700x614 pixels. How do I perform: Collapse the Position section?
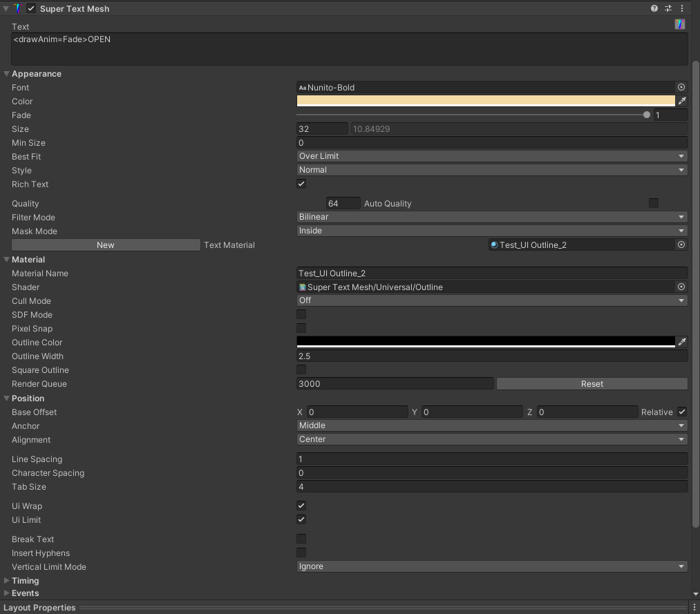[x=6, y=398]
